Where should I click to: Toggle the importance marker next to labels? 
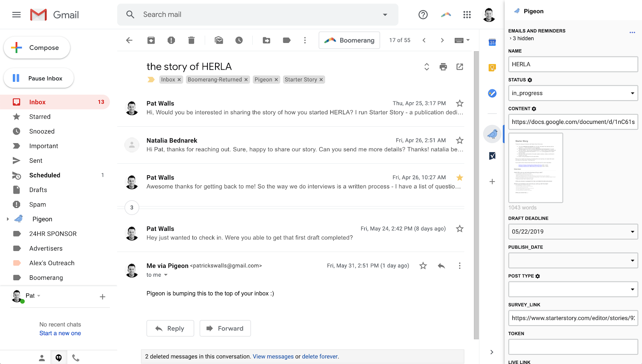click(151, 80)
